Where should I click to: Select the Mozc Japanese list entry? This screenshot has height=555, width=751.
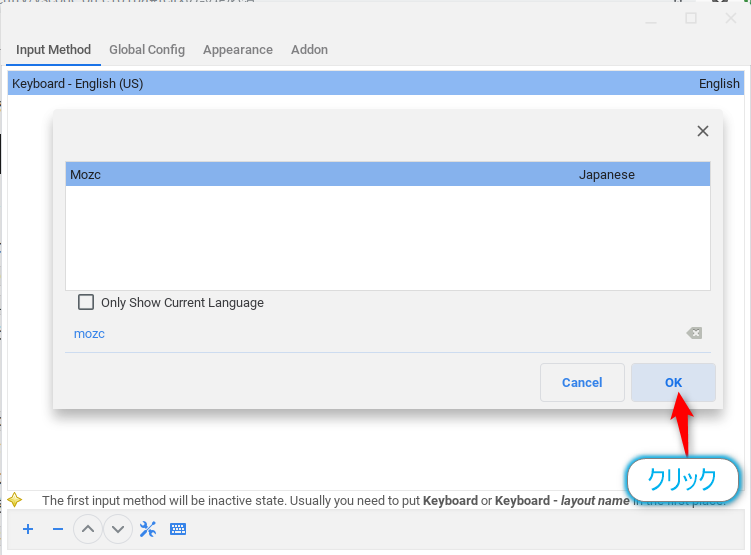pos(388,174)
